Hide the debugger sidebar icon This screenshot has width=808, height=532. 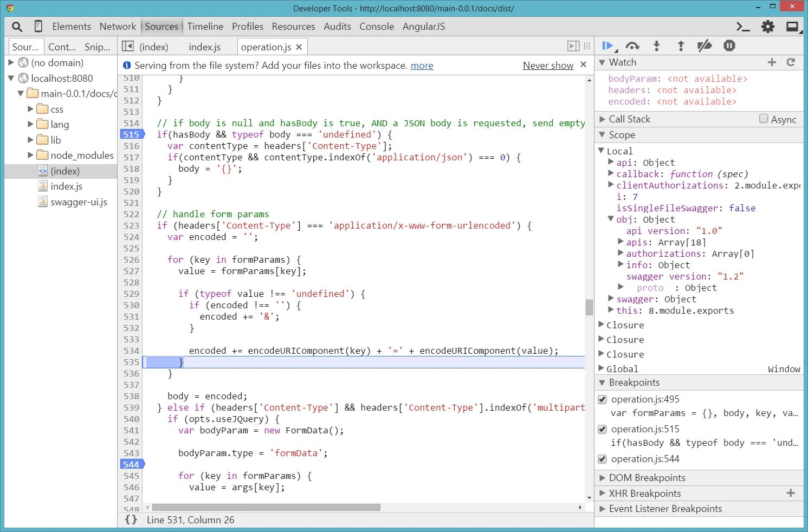(x=573, y=46)
